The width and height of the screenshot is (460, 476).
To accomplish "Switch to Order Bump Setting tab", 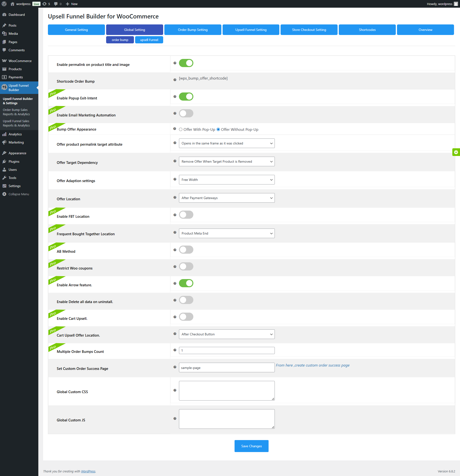I will [193, 30].
